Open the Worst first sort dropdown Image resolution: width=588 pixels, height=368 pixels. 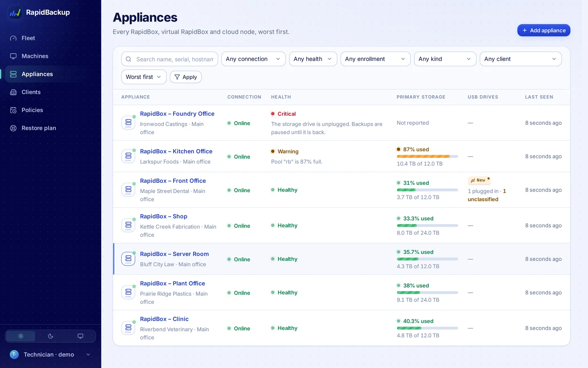point(144,77)
